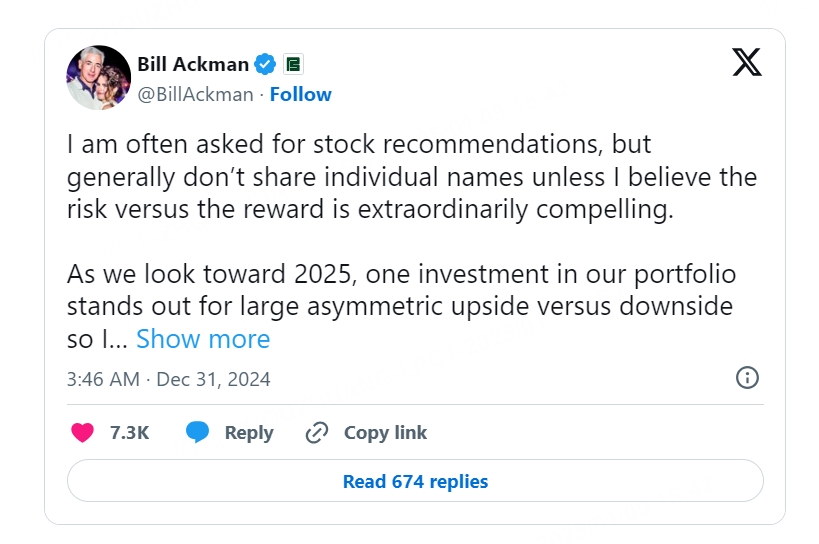Click the paragraph about stock recommendations
Screen dimensions: 819x544
(x=412, y=176)
